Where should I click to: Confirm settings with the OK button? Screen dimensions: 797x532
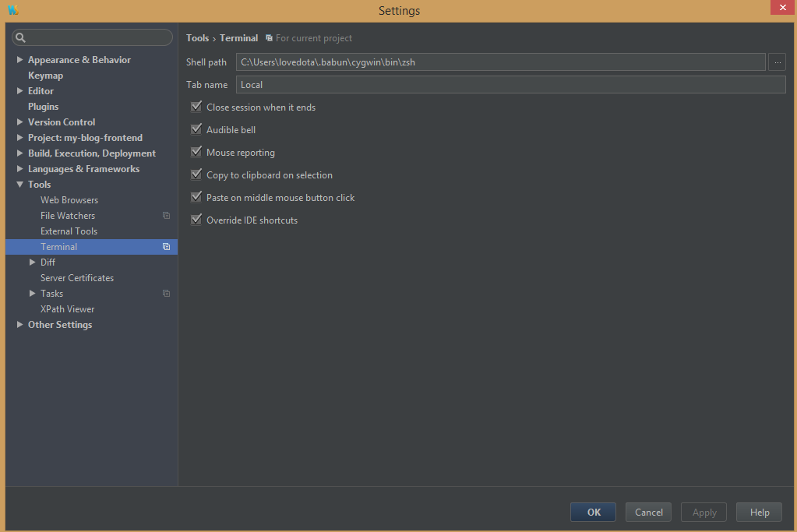tap(592, 512)
